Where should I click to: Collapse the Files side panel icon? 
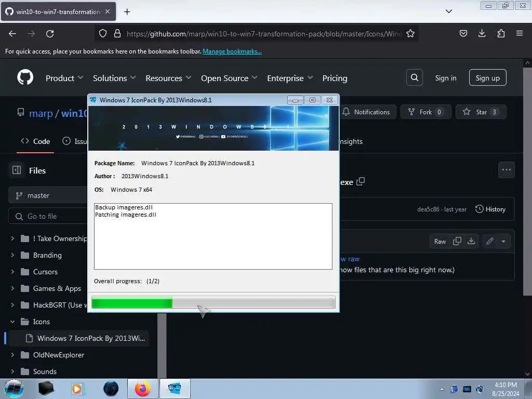pyautogui.click(x=16, y=170)
